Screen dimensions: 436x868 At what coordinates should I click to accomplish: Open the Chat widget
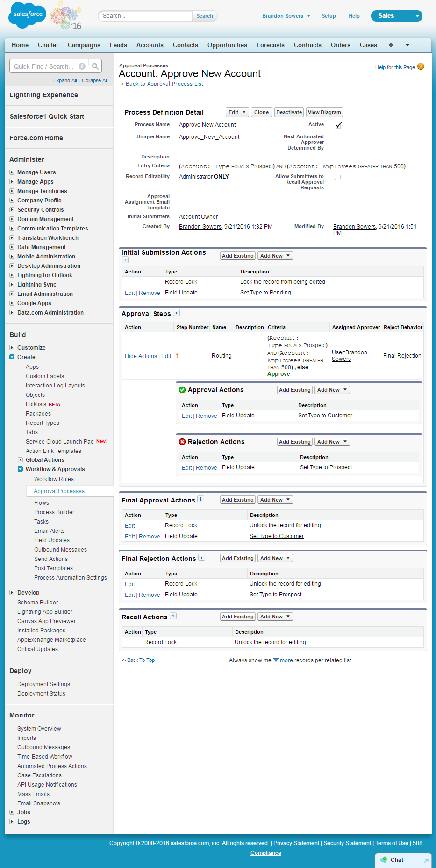(403, 860)
